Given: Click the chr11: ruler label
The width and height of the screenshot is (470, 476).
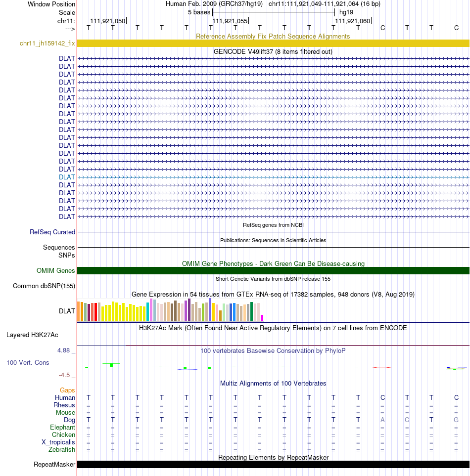Looking at the screenshot, I should click(x=66, y=21).
